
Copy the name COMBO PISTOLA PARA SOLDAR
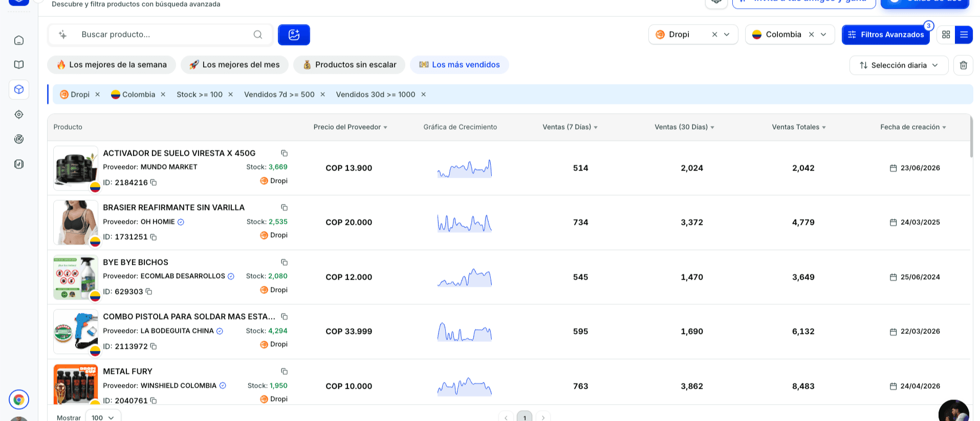[x=285, y=317]
